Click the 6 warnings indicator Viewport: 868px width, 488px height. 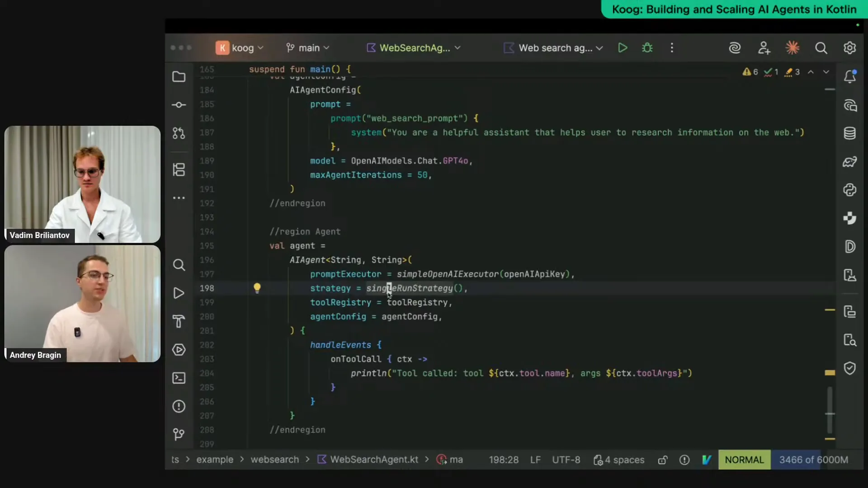(x=750, y=72)
